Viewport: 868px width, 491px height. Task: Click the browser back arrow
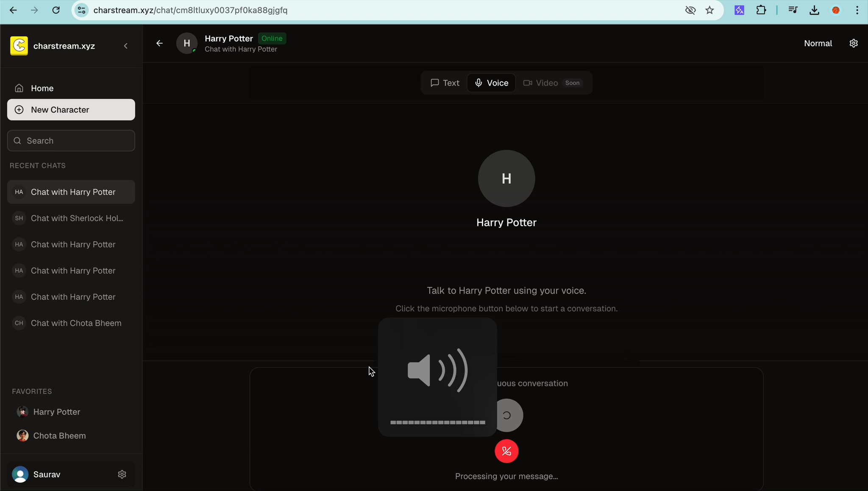pyautogui.click(x=13, y=10)
